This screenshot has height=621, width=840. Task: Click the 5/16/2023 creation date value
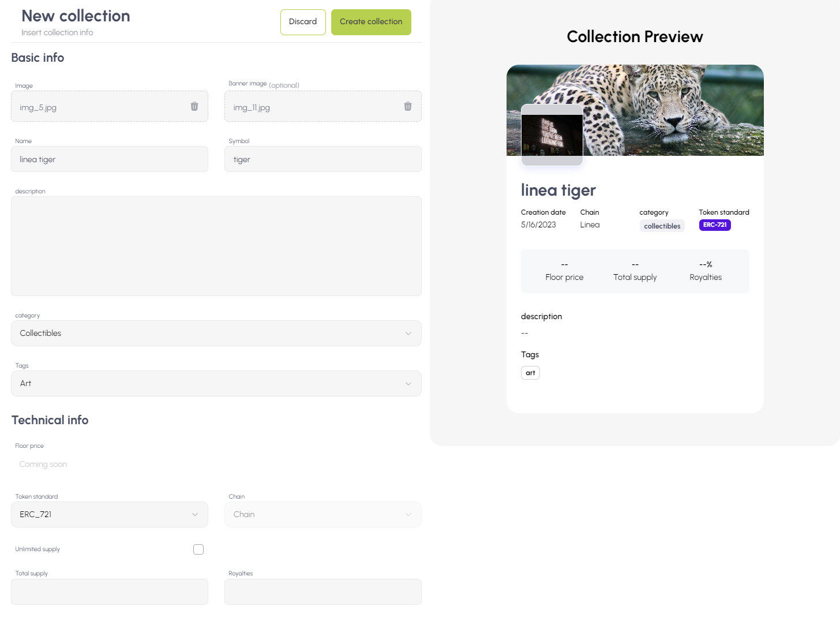tap(538, 225)
